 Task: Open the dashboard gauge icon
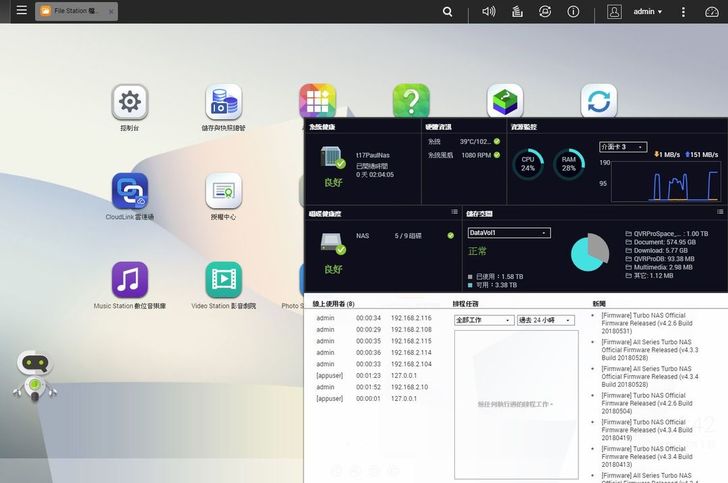711,12
